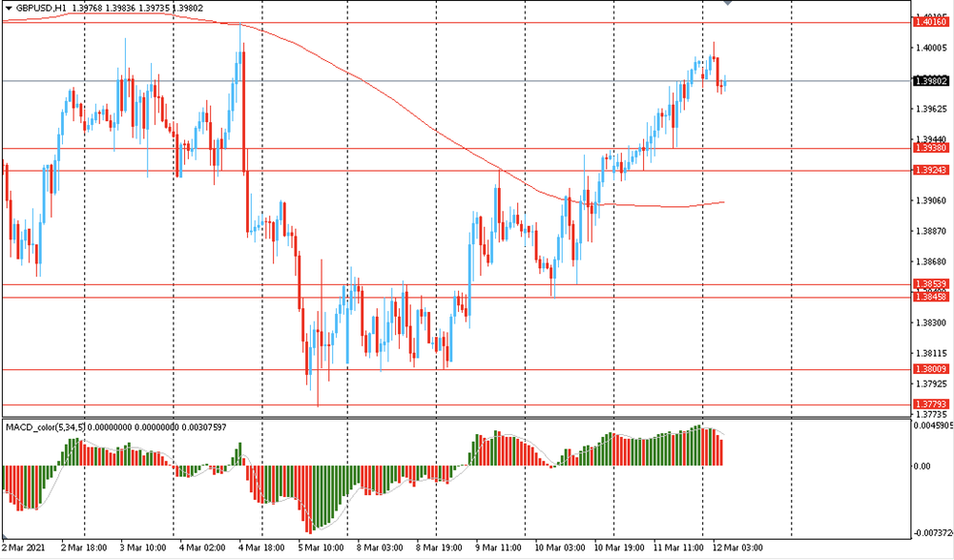Select the 1.39380 red price level label
This screenshot has height=560, width=954.
931,148
